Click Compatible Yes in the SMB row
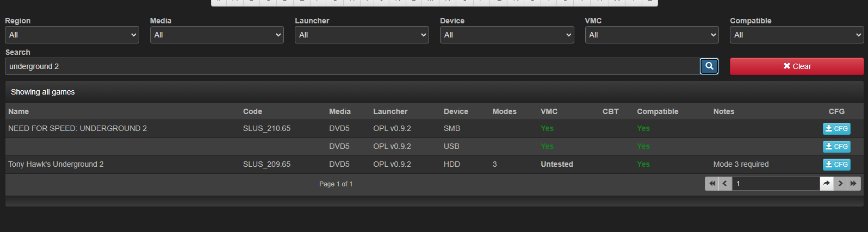868x232 pixels. [x=643, y=129]
